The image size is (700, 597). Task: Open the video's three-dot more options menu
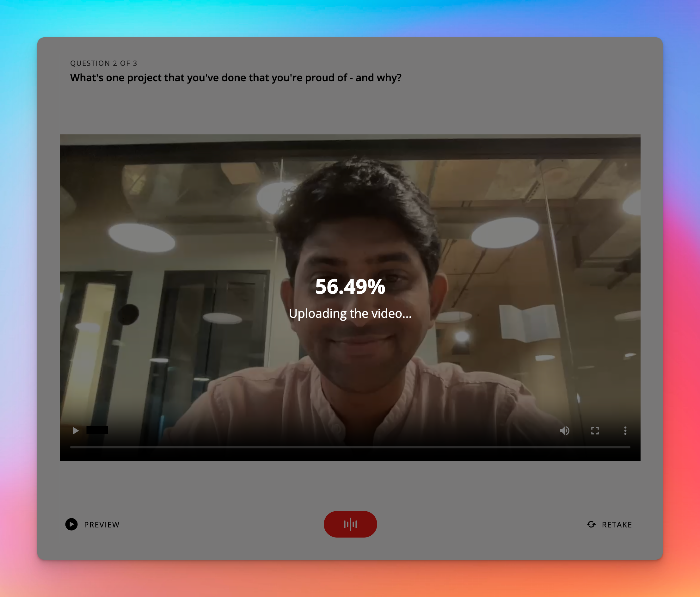point(625,430)
